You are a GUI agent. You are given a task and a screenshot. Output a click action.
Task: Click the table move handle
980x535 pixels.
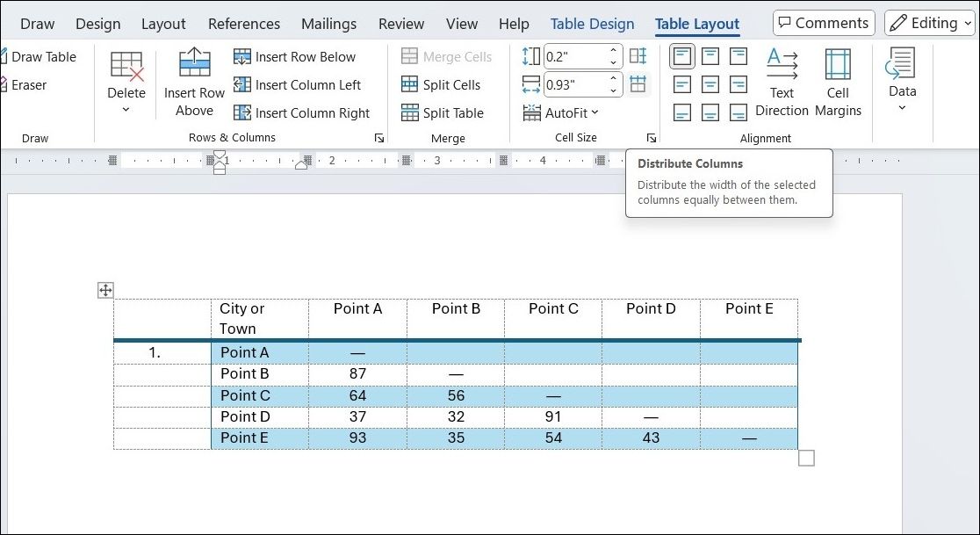(x=105, y=290)
